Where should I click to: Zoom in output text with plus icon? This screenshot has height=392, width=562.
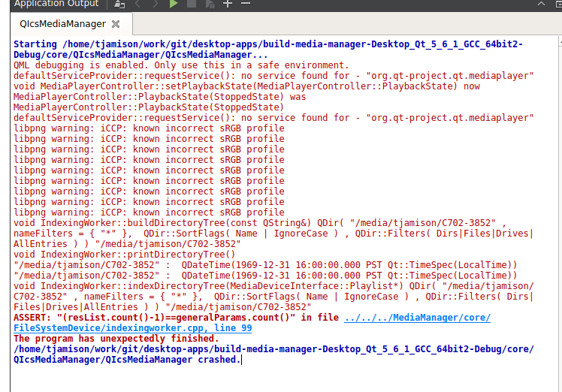coord(228,4)
